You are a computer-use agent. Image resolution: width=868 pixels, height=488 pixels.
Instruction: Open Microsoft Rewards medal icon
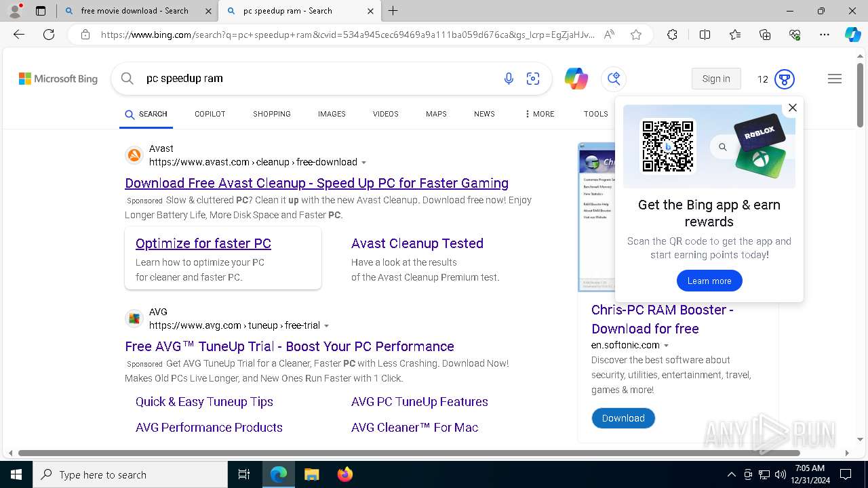coord(785,79)
